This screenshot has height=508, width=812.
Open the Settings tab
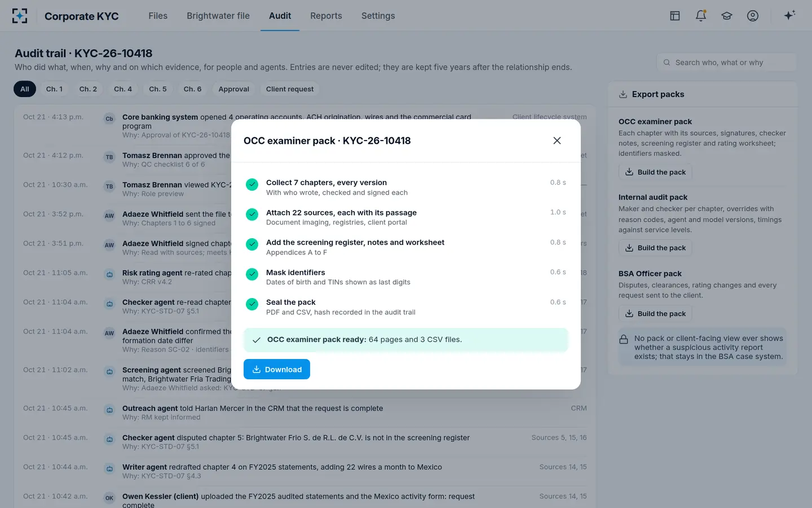[378, 16]
